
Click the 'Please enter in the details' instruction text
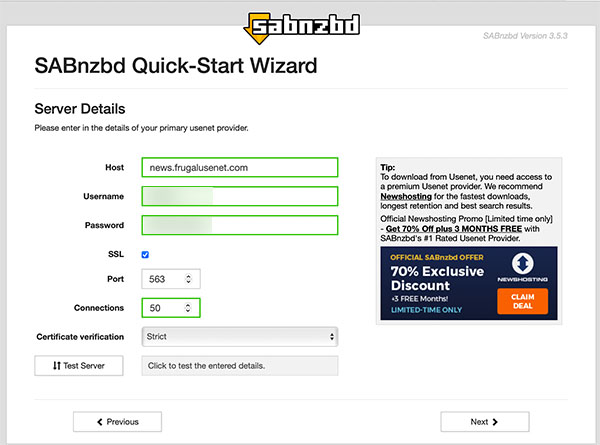point(142,128)
